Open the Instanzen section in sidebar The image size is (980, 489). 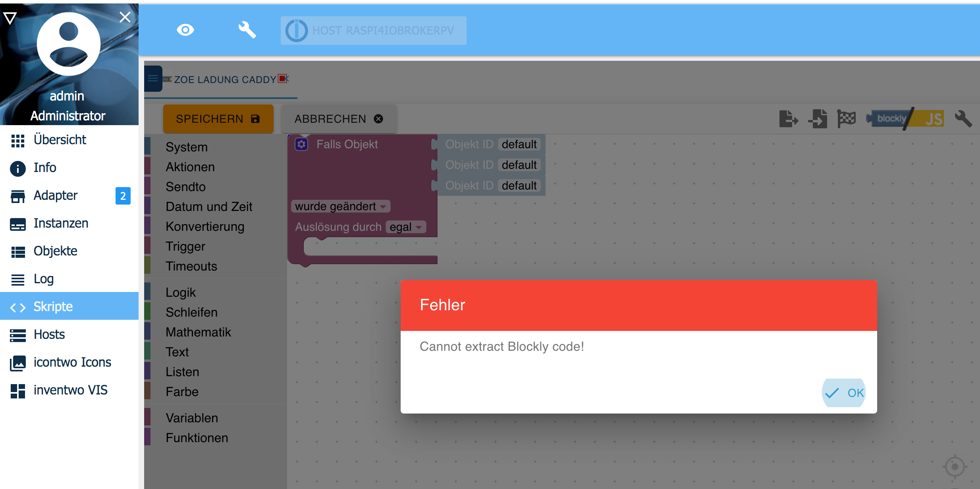pyautogui.click(x=61, y=223)
